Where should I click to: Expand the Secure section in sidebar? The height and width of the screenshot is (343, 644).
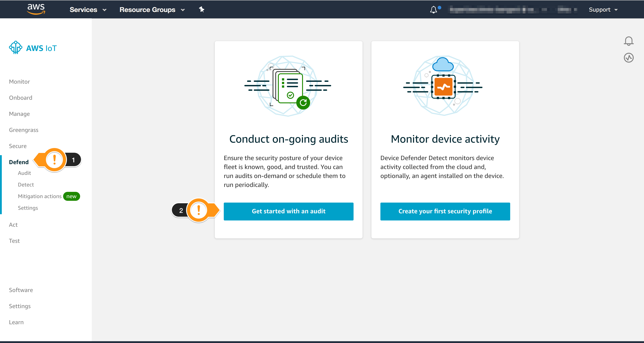(18, 146)
